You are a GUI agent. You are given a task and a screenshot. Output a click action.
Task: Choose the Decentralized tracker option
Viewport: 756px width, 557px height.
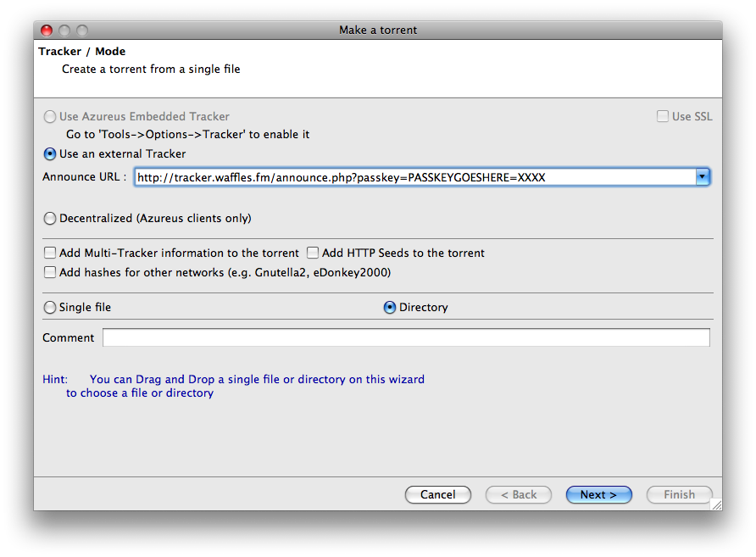click(51, 218)
